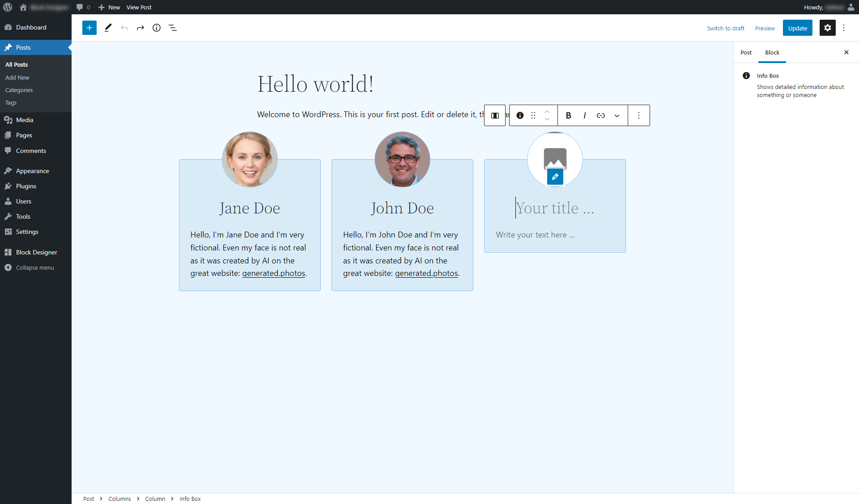Click the Info Box block icon

click(520, 115)
